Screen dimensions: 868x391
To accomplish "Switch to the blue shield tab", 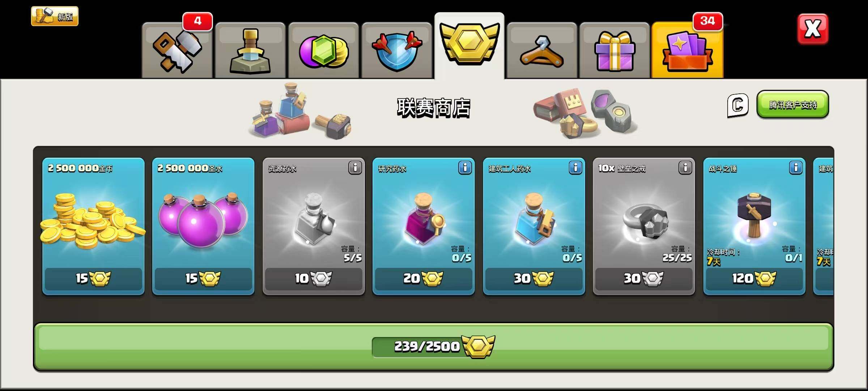I will [397, 51].
